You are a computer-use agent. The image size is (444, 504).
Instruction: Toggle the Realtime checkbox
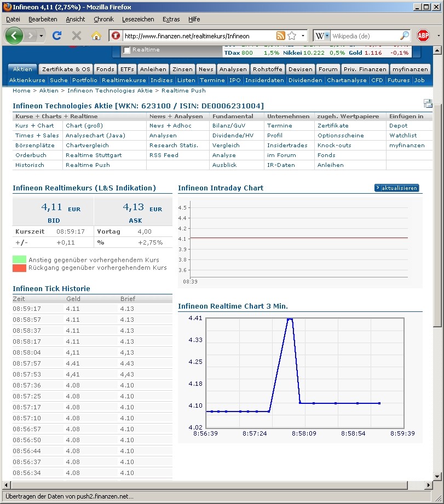click(127, 50)
